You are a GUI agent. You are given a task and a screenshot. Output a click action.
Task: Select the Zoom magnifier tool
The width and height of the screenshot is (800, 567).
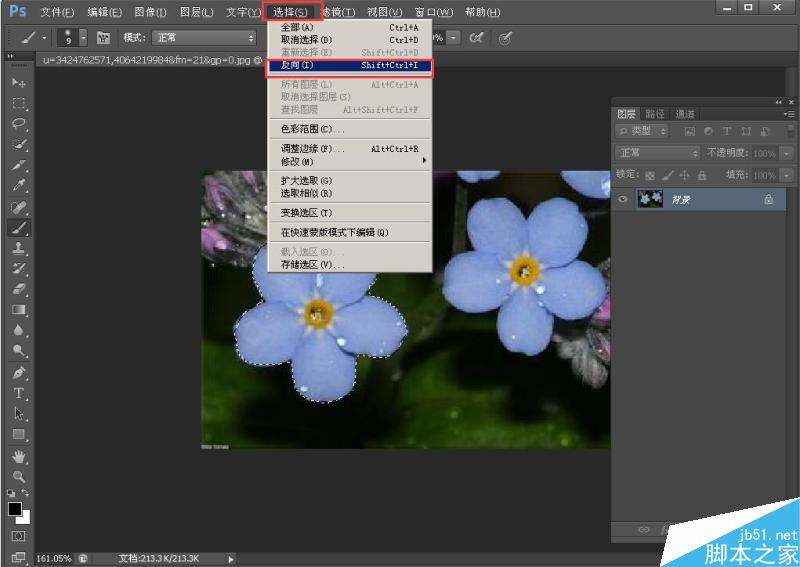click(x=18, y=476)
